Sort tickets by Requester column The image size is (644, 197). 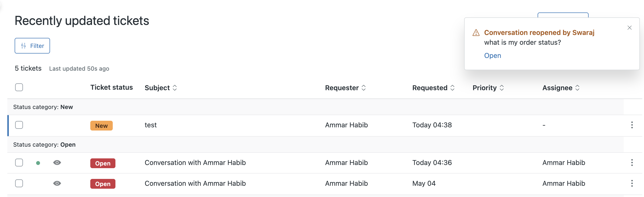(x=345, y=88)
